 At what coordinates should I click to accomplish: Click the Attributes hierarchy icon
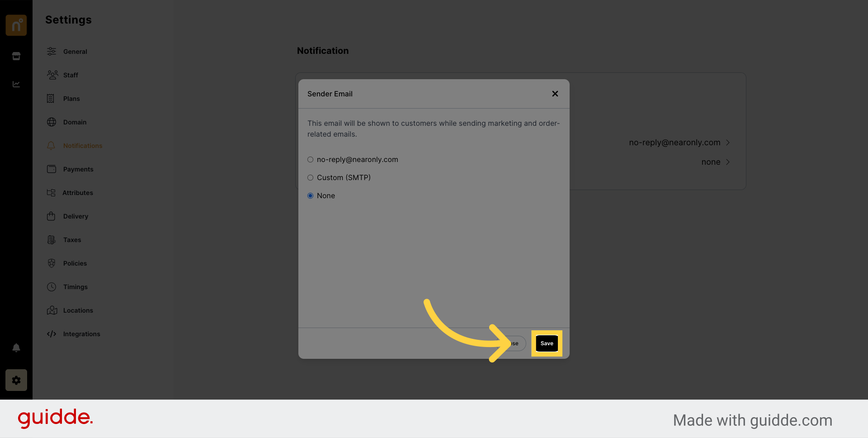(51, 193)
